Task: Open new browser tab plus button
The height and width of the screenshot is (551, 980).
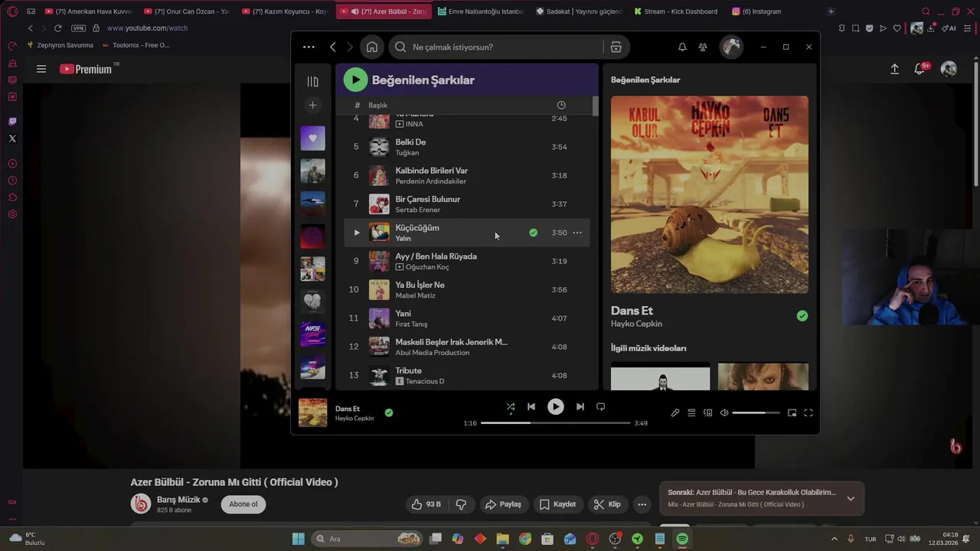Action: click(831, 11)
